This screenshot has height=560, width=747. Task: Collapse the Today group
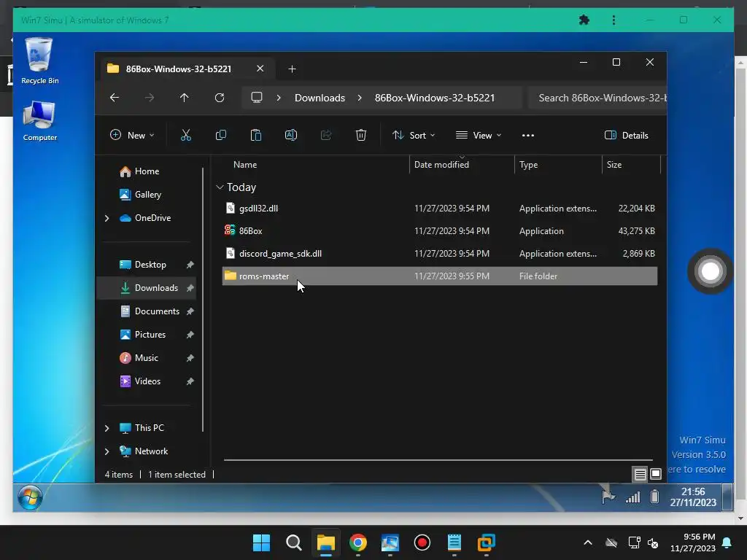220,187
